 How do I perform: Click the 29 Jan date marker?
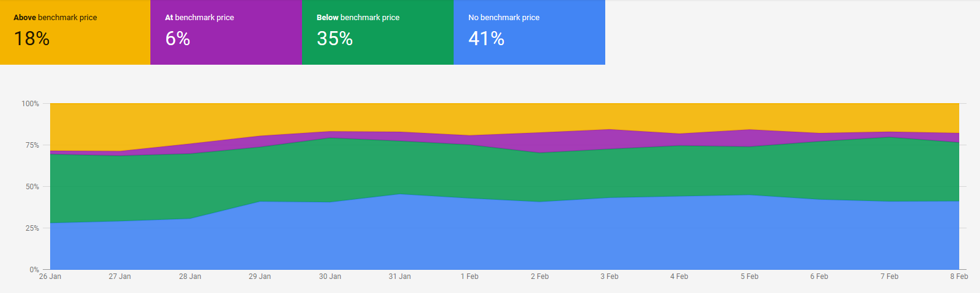click(x=260, y=277)
